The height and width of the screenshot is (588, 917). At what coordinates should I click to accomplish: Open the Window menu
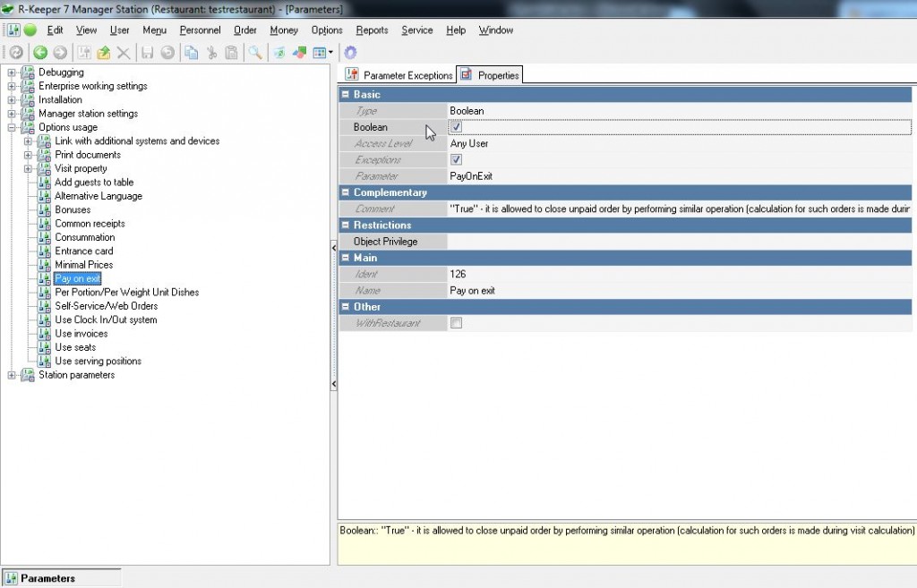[x=496, y=30]
